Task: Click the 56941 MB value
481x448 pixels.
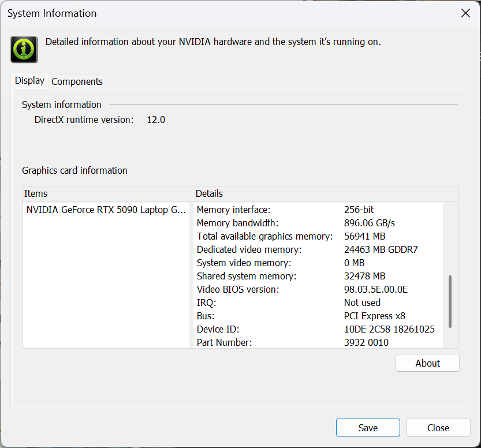Action: pyautogui.click(x=364, y=237)
